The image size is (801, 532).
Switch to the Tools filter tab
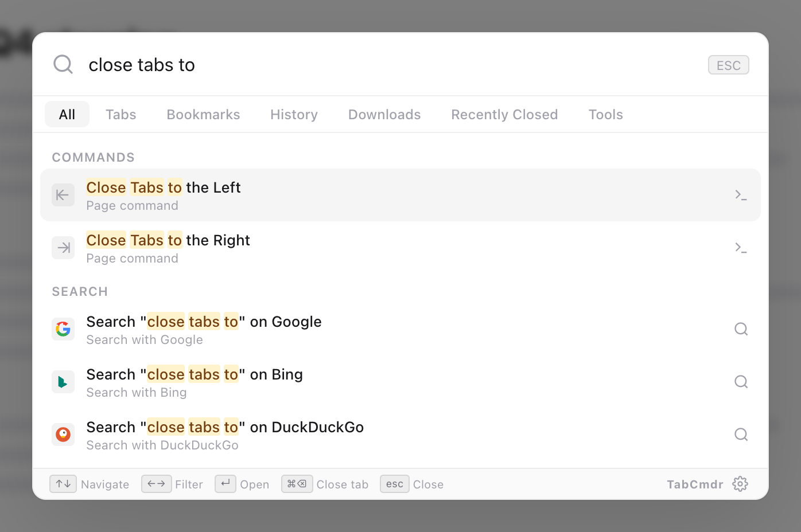point(605,114)
